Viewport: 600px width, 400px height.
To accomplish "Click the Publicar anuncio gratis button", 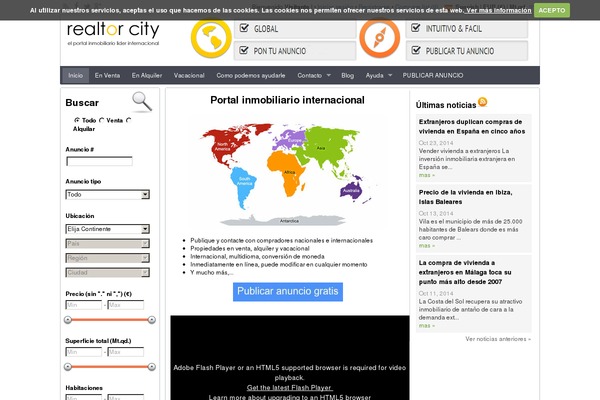I will (x=288, y=292).
